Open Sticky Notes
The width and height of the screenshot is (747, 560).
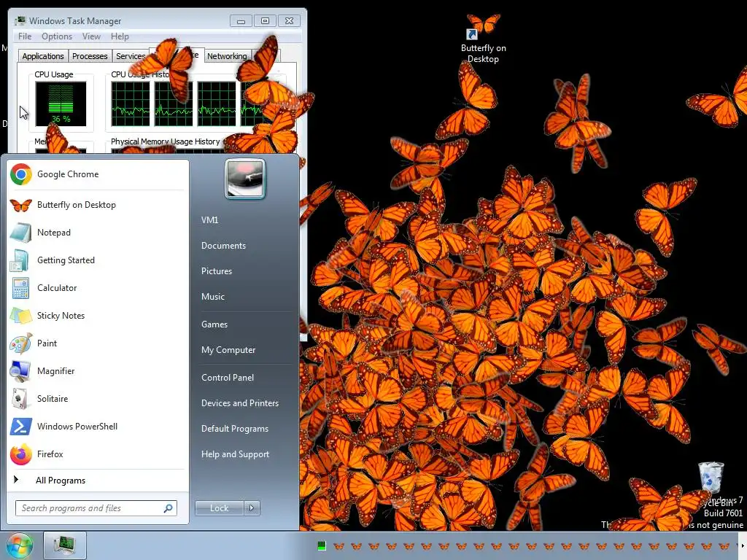pyautogui.click(x=97, y=315)
